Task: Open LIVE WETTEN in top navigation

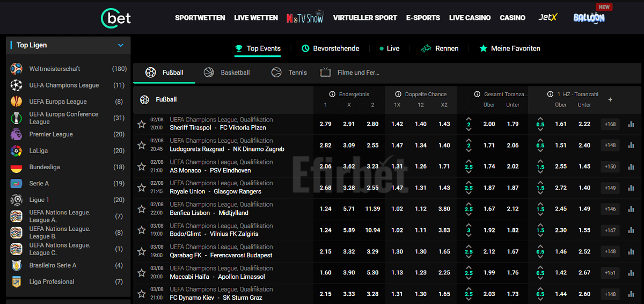Action: [x=256, y=18]
